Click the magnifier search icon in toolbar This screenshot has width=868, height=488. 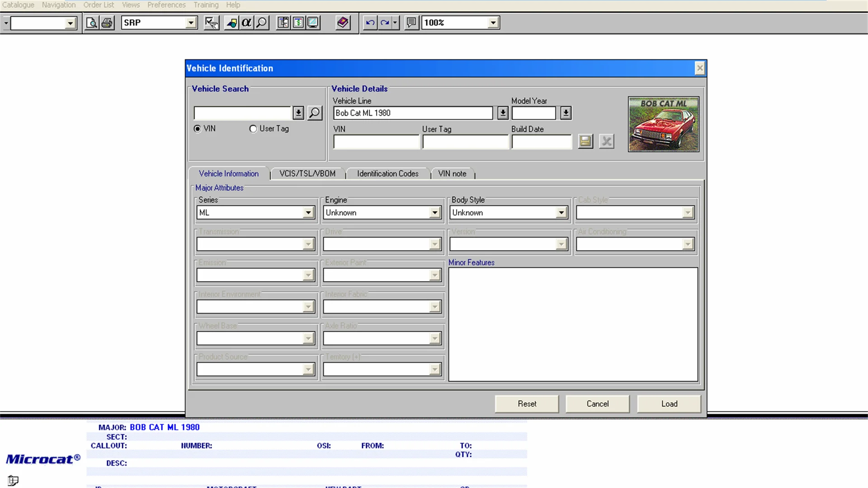(261, 23)
